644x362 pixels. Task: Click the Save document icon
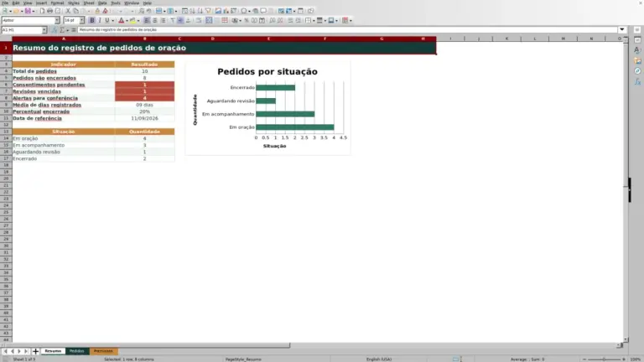click(28, 11)
